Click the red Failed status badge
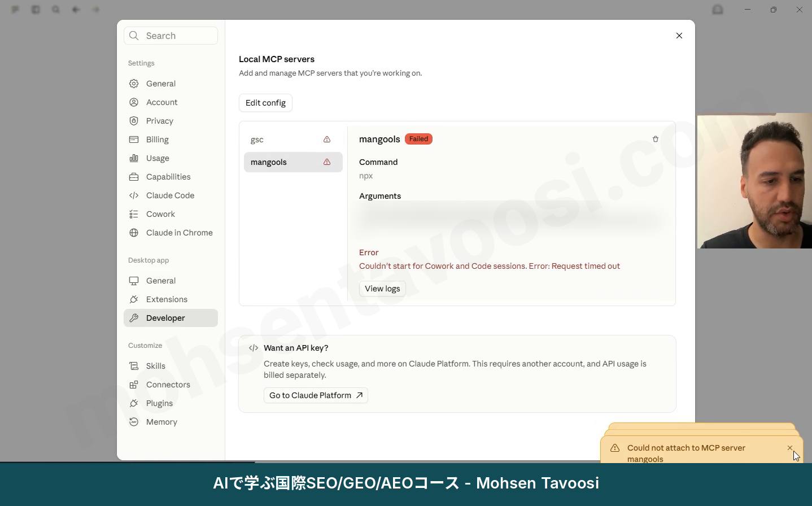Screen dimensions: 812x506 click(x=418, y=139)
